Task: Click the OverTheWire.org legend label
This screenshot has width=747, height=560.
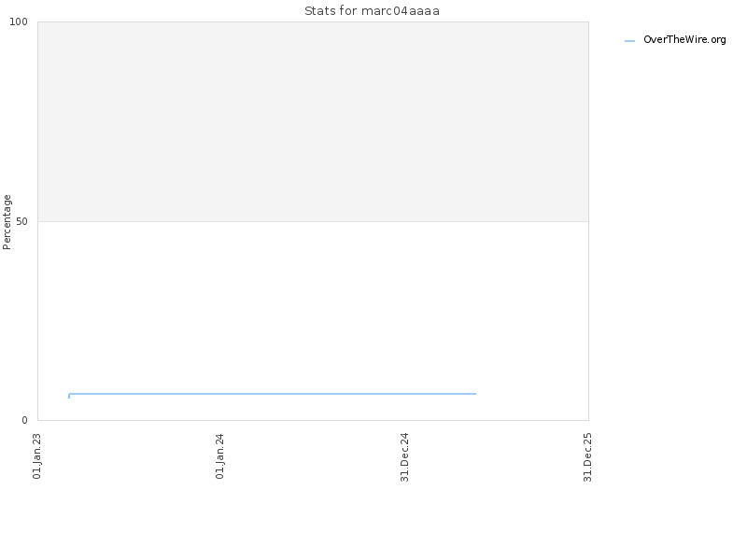Action: pos(684,40)
